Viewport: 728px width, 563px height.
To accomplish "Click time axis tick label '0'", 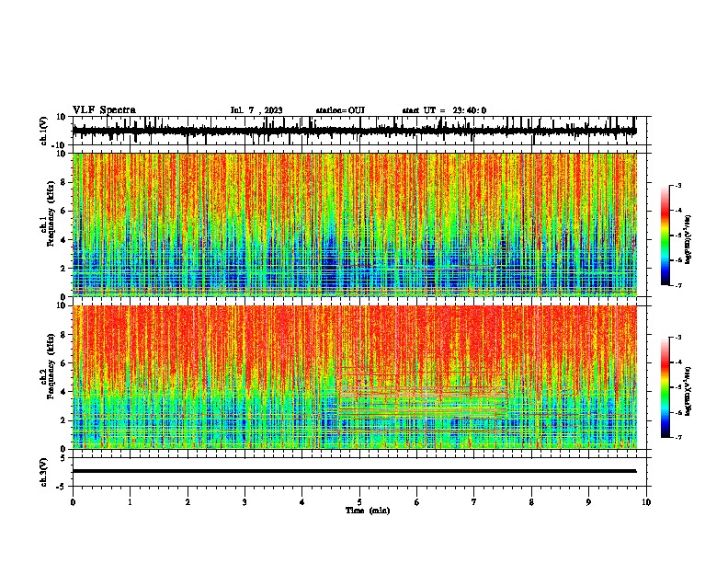I will pyautogui.click(x=73, y=502).
